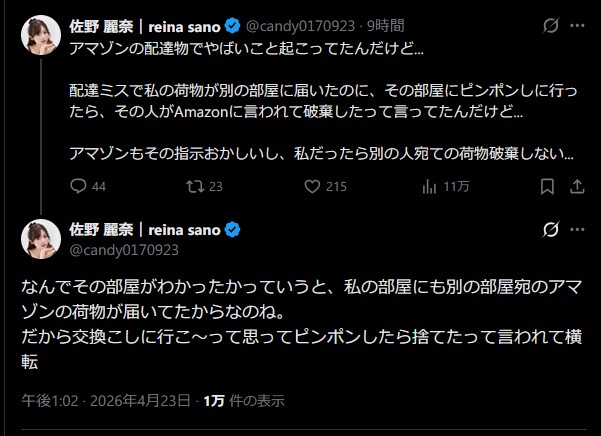The width and height of the screenshot is (601, 436).
Task: Repost the tweet with 23 reposts
Action: pos(197,186)
